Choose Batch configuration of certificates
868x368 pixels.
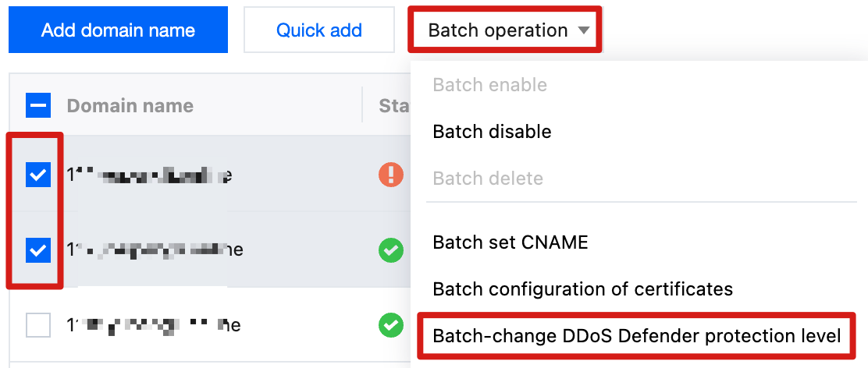tap(582, 289)
